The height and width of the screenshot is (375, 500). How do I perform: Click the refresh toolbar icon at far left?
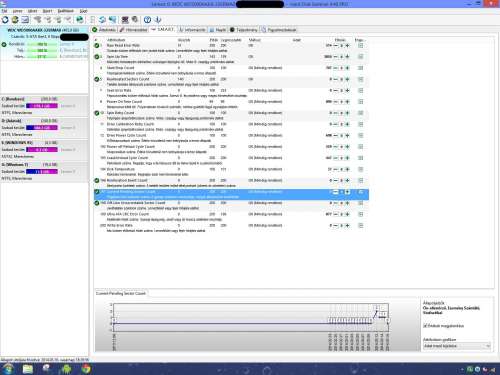[5, 20]
